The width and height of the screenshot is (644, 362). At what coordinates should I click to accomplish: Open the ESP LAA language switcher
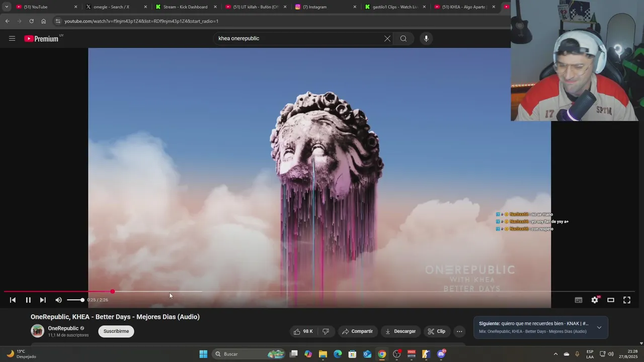590,354
